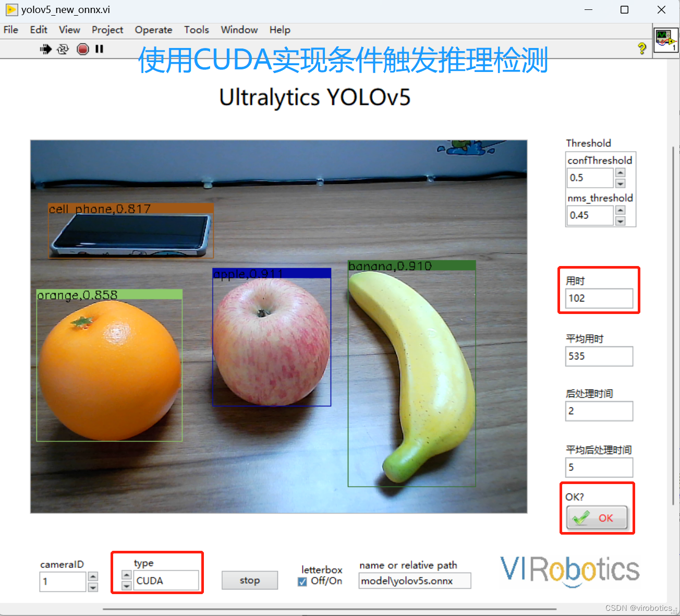Click the Run arrow icon
680x616 pixels.
pos(46,49)
